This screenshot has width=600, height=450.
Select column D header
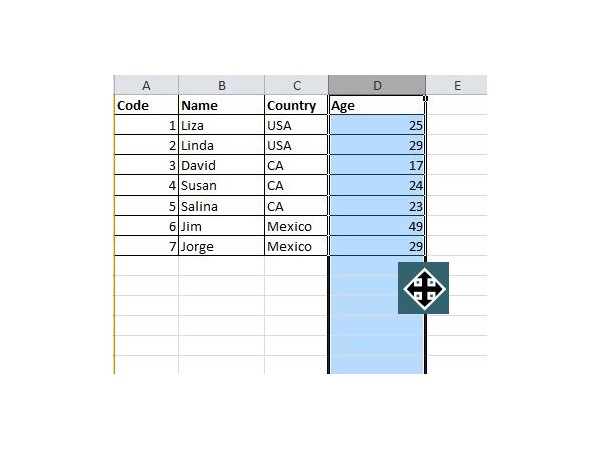377,85
